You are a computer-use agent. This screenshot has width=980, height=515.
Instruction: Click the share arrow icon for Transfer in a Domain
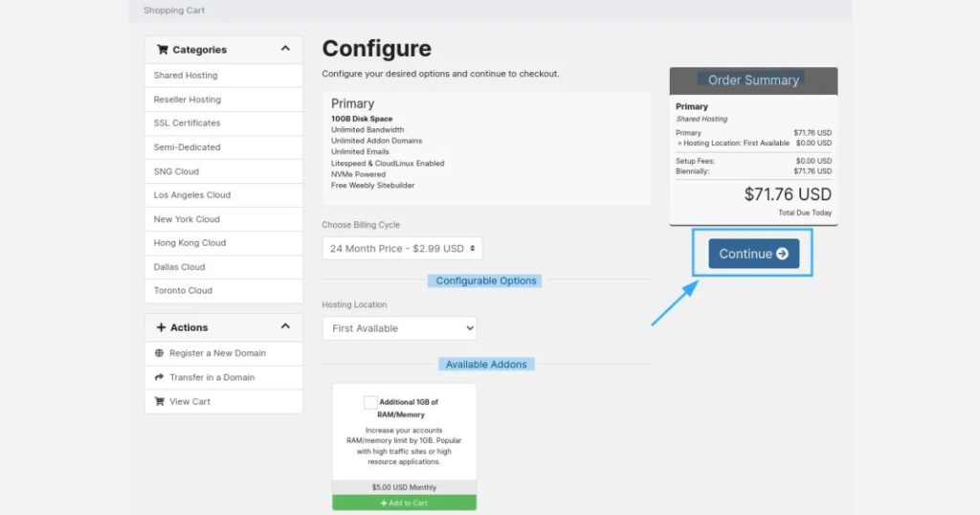(x=160, y=377)
